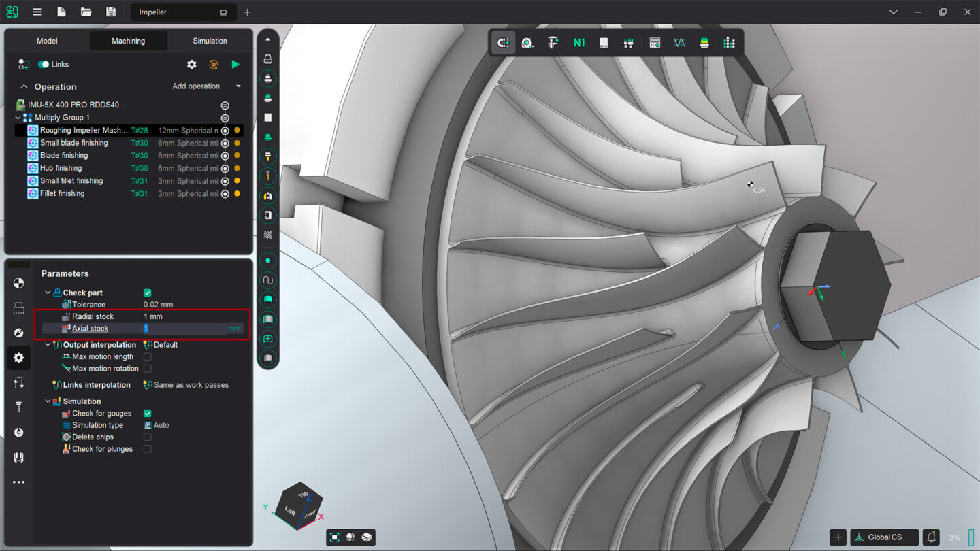The height and width of the screenshot is (551, 980).
Task: Open more options via the ellipsis in left sidebar
Action: 18,482
